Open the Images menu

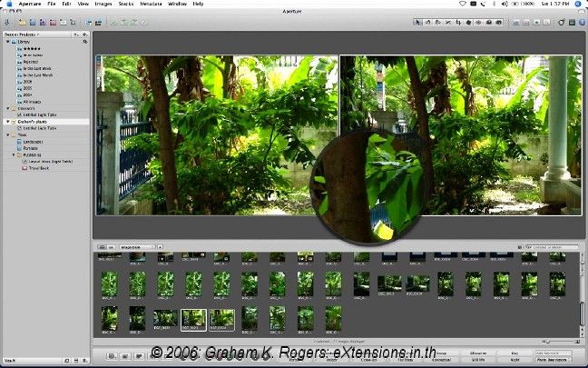tap(103, 4)
